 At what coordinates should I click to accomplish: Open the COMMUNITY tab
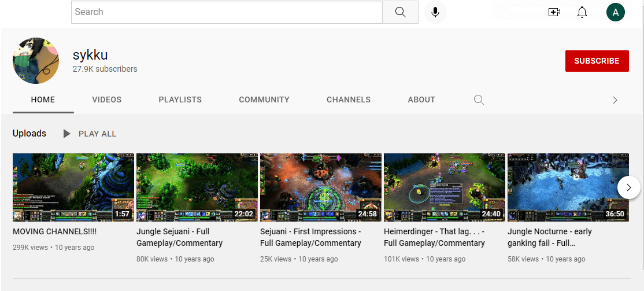264,100
